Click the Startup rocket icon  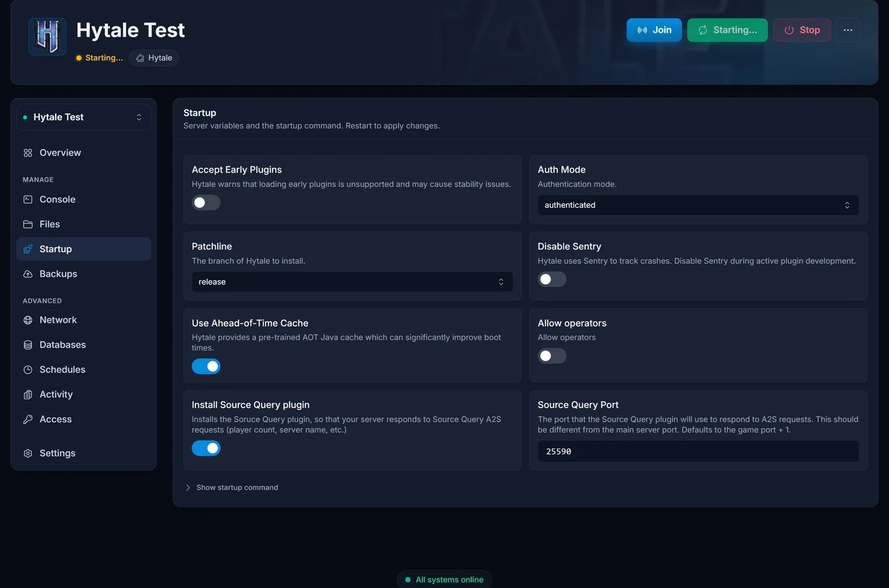tap(28, 249)
